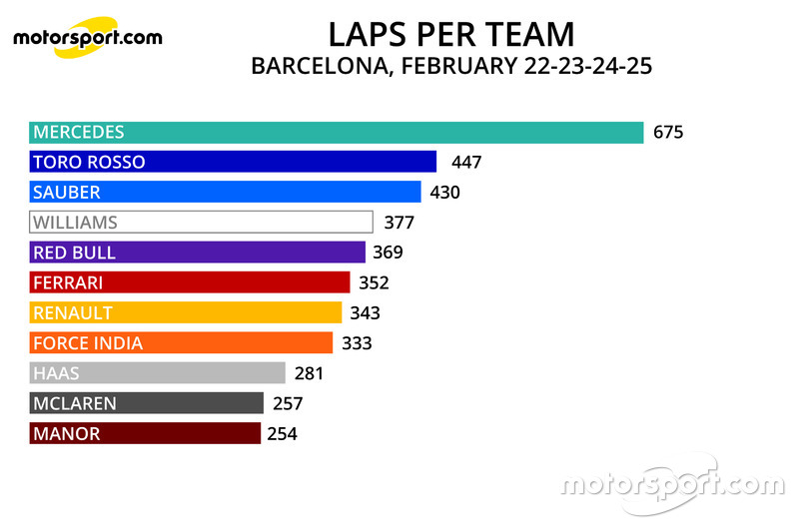Click the LAPS PER TEAM title

[451, 35]
